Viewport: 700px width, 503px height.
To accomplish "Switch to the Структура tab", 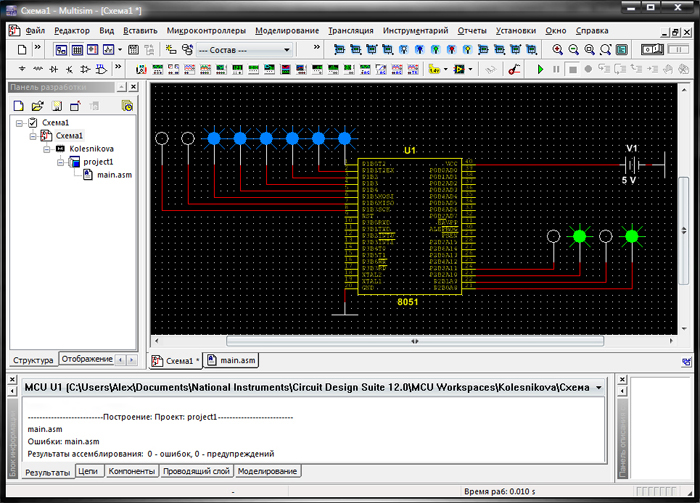I will (33, 360).
